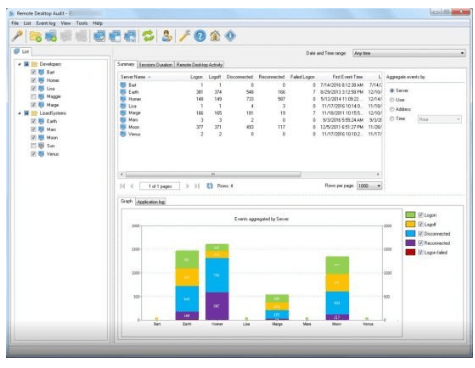
Task: Click the Moon server icon in summary table
Action: tap(123, 127)
